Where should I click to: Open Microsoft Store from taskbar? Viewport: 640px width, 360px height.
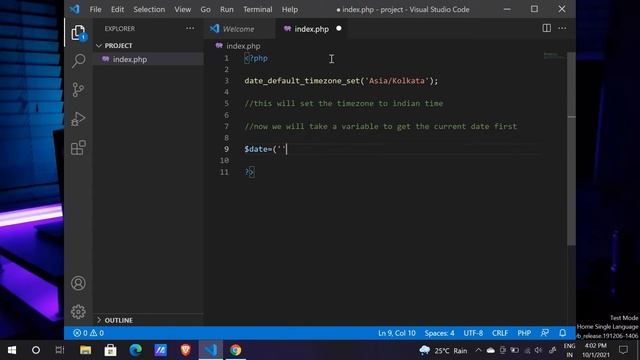coord(110,350)
